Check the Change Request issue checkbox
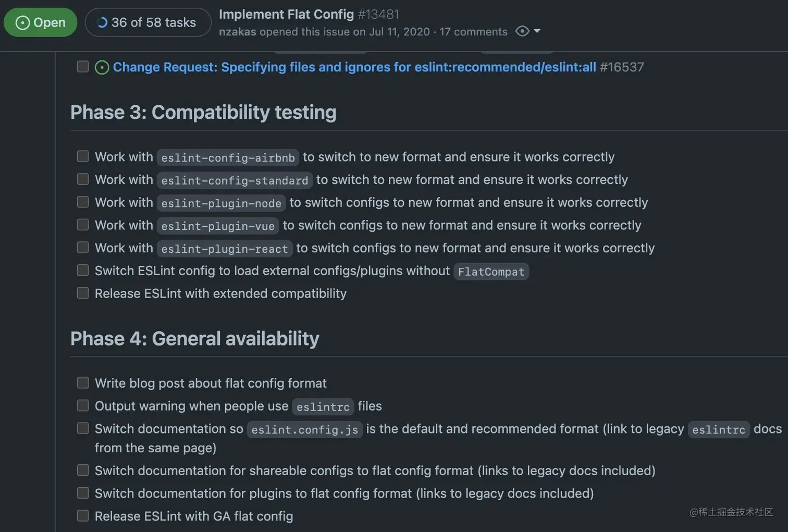Screen dimensions: 788x532 (83, 67)
